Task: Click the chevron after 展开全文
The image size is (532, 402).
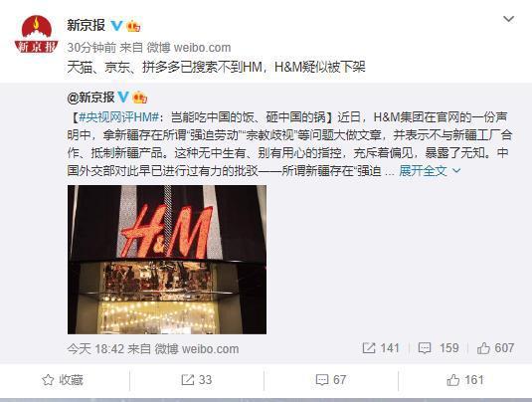Action: tap(456, 171)
